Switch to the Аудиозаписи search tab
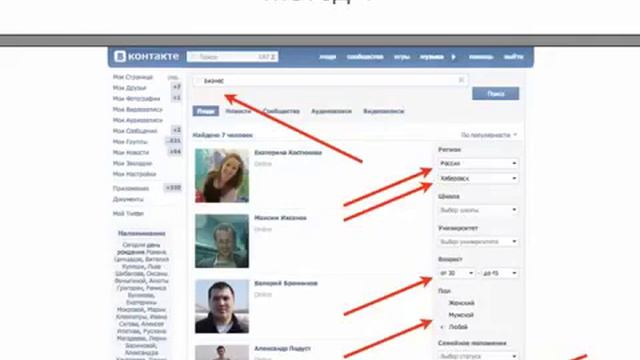640x360 pixels. (331, 111)
